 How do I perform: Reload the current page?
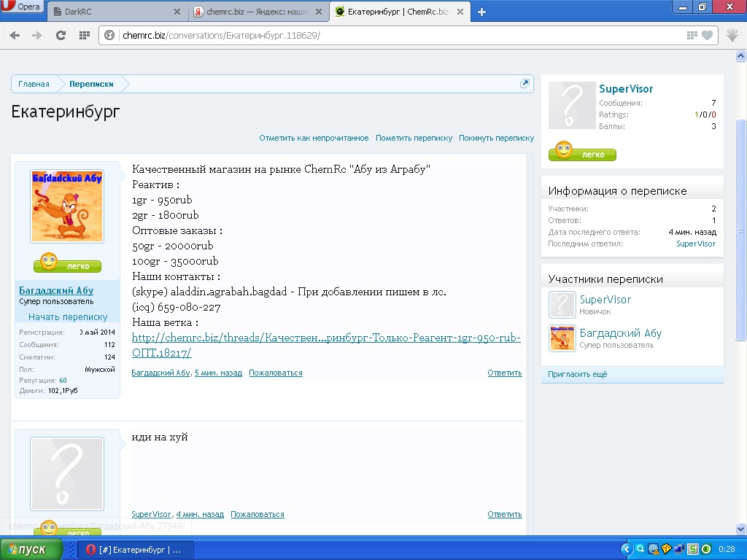tap(61, 35)
